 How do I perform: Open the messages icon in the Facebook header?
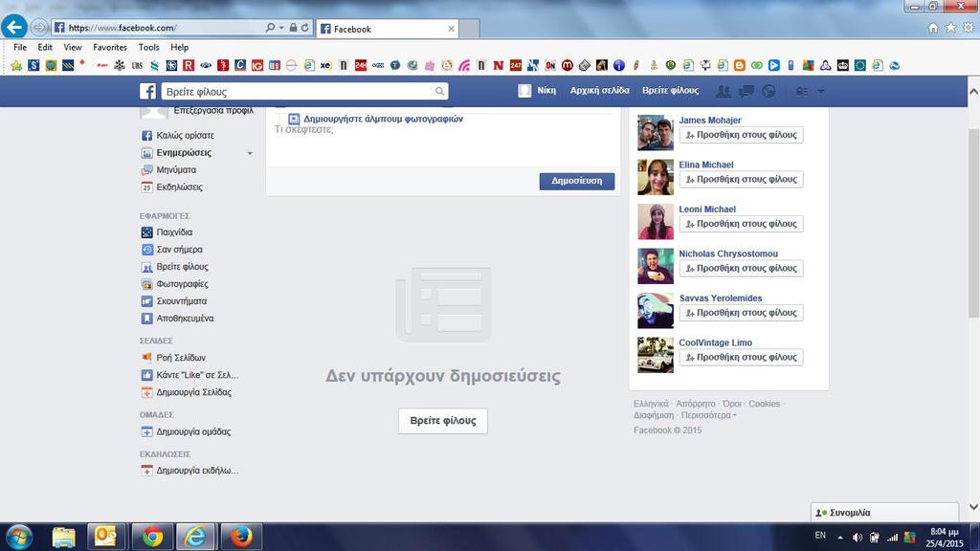click(746, 91)
